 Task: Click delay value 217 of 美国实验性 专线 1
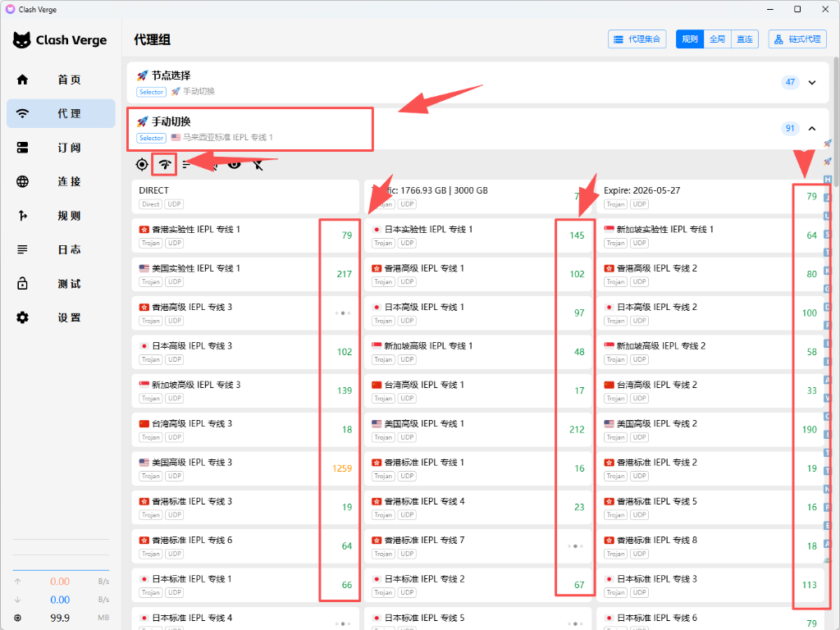(x=344, y=274)
